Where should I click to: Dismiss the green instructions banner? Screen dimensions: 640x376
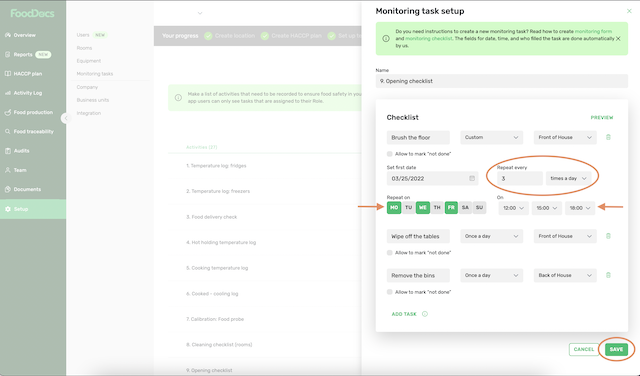click(618, 38)
